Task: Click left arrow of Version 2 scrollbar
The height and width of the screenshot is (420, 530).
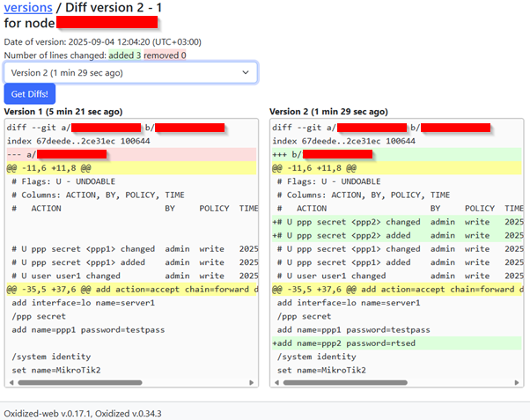Action: pos(276,382)
